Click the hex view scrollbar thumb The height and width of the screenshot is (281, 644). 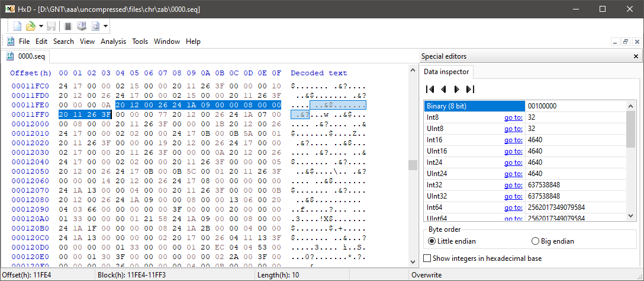(x=413, y=165)
